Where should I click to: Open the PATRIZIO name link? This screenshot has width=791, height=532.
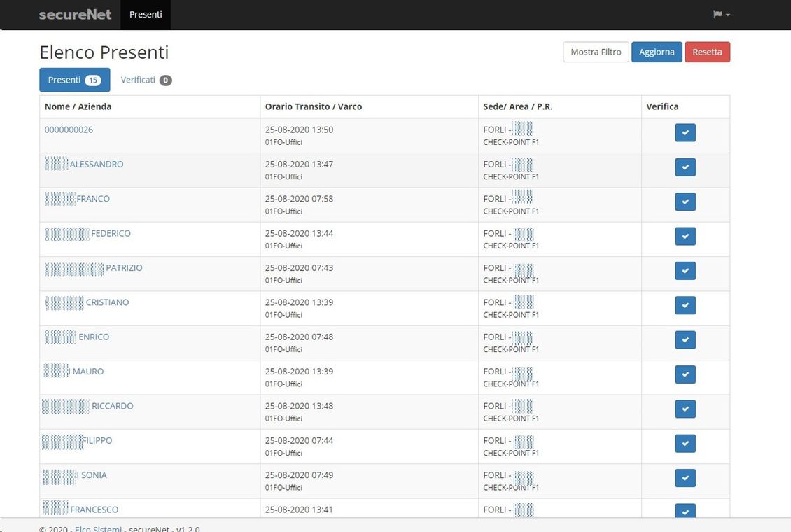pos(93,268)
